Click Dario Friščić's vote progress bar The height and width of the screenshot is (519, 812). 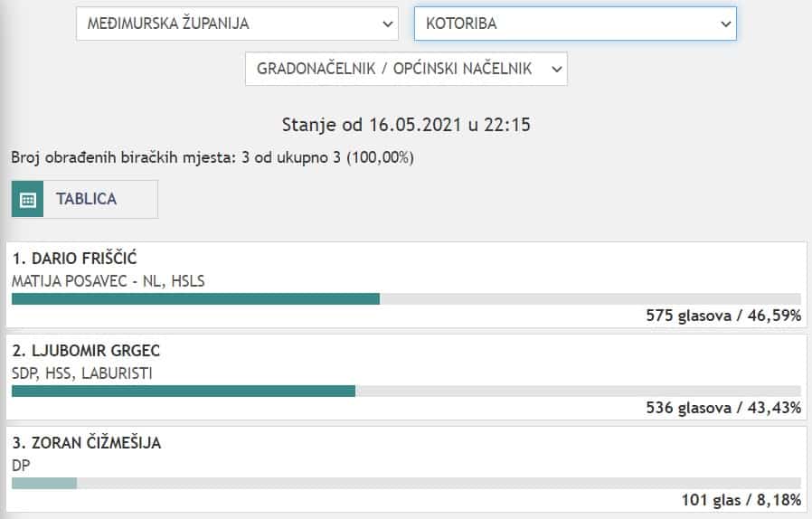pos(195,298)
